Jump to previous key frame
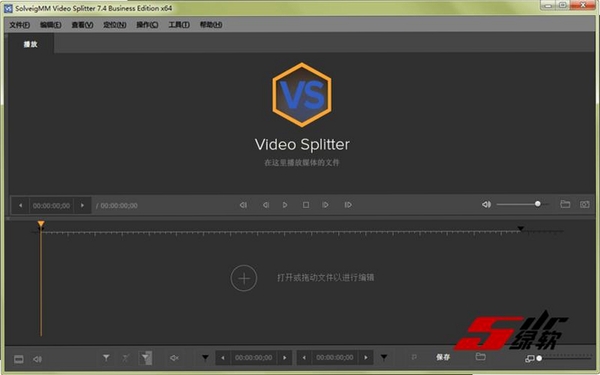The width and height of the screenshot is (600, 375). click(243, 205)
